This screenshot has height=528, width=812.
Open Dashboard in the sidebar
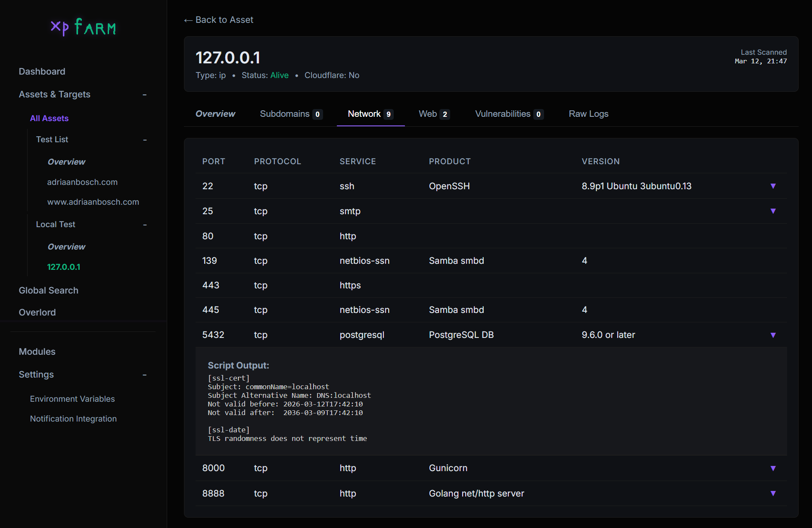(42, 72)
